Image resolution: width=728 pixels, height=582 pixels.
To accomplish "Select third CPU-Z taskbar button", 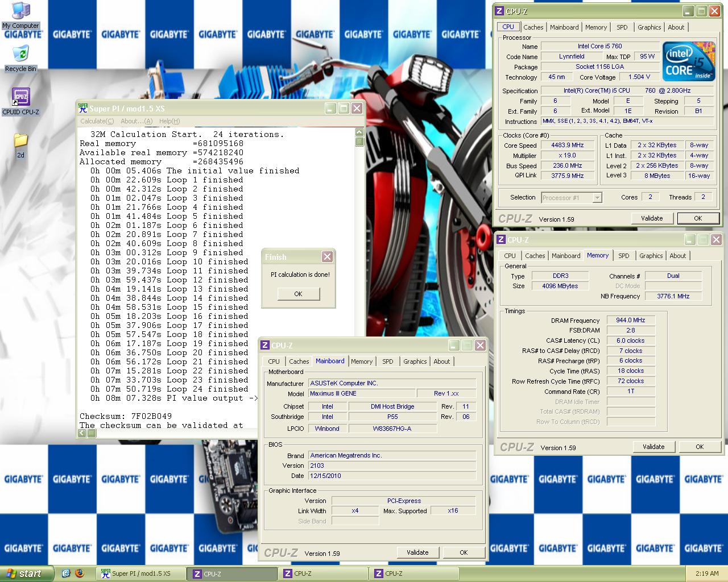I will tap(415, 573).
